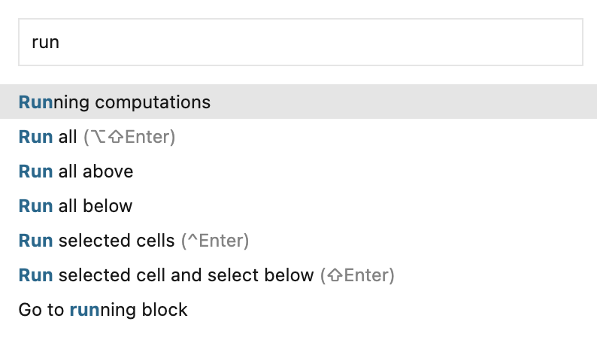This screenshot has width=597, height=364.
Task: Select "Run selected cell and select below"
Action: pyautogui.click(x=165, y=275)
